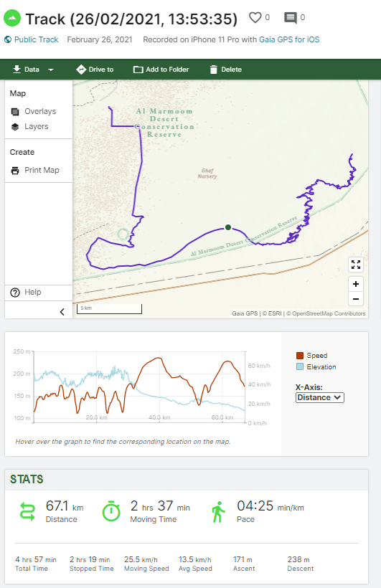This screenshot has width=381, height=588.
Task: Delete this track
Action: 225,70
